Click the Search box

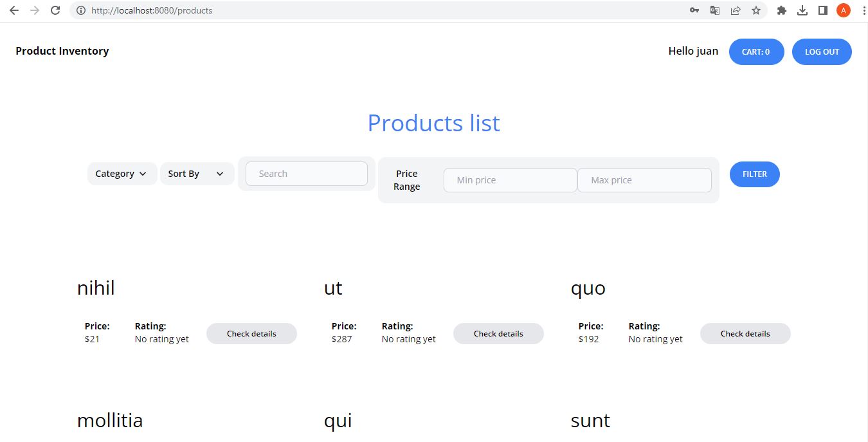tap(307, 173)
